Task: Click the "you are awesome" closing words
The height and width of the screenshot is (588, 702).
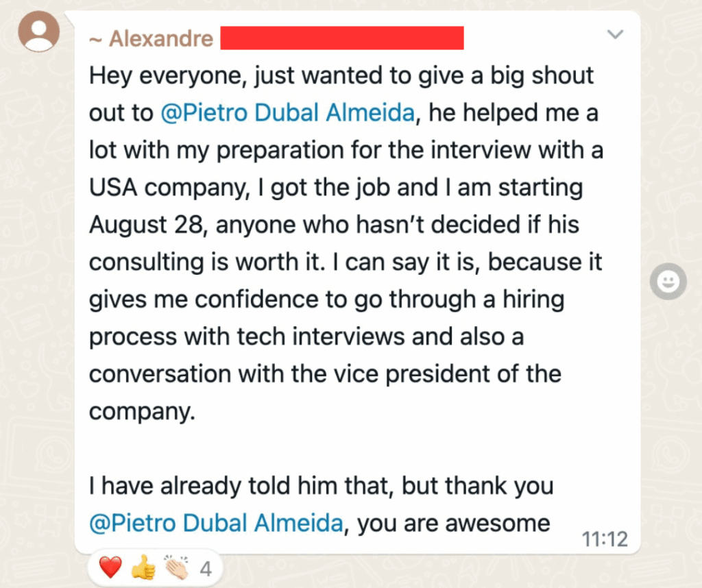Action: pyautogui.click(x=454, y=524)
